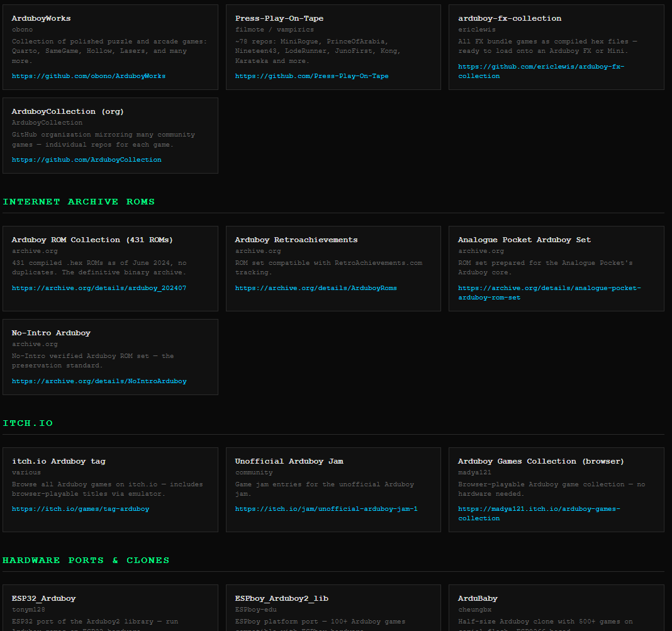Open the analogue-pocket-arduboy-rom-set link
672x631 pixels.
click(549, 293)
